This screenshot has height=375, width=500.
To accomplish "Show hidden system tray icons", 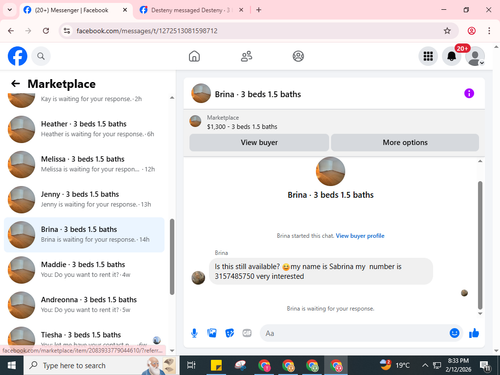I will click(x=425, y=365).
